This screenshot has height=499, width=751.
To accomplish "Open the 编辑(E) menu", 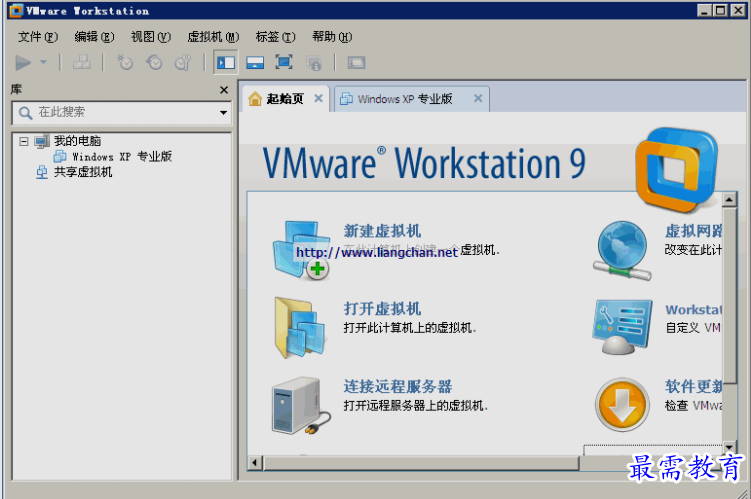I will [x=94, y=36].
